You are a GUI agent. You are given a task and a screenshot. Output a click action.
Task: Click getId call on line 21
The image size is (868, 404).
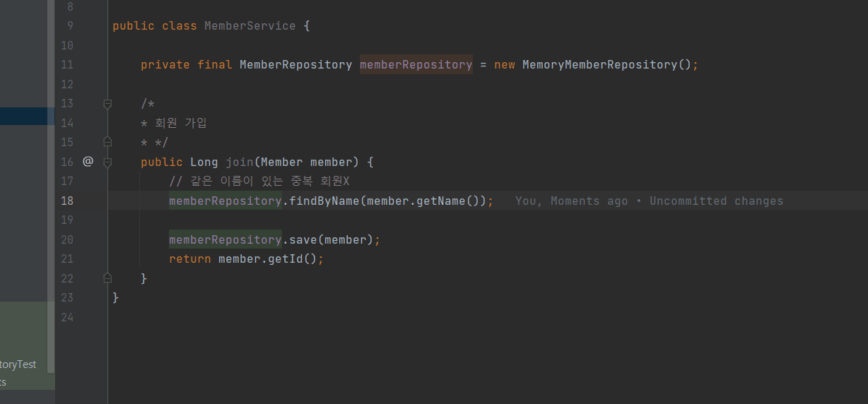pos(286,259)
